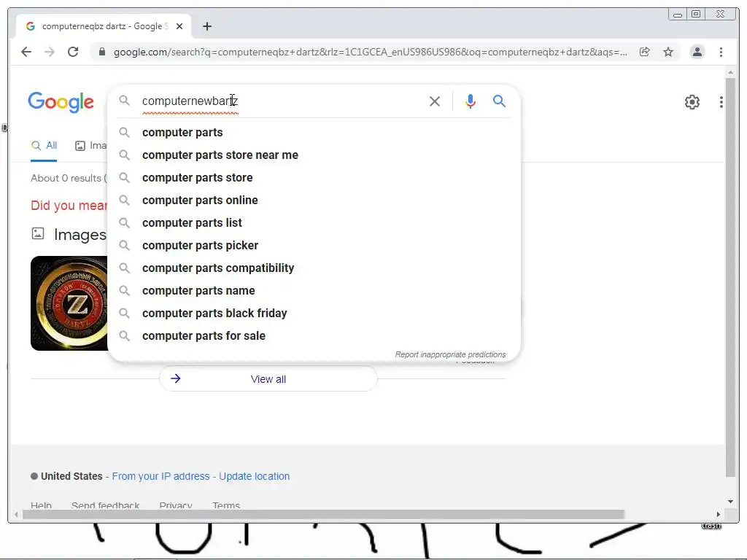Click Update location link
The image size is (747, 560).
(x=255, y=476)
